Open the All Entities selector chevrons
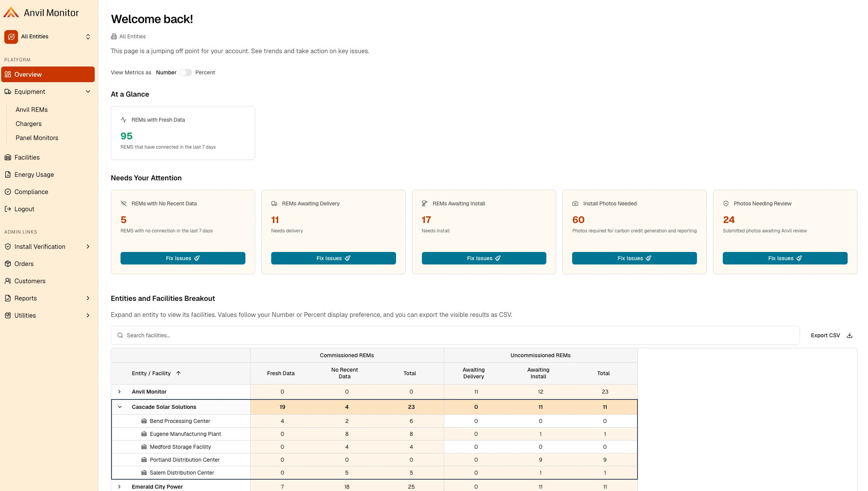Screen dimensions: 868x491 (88, 37)
